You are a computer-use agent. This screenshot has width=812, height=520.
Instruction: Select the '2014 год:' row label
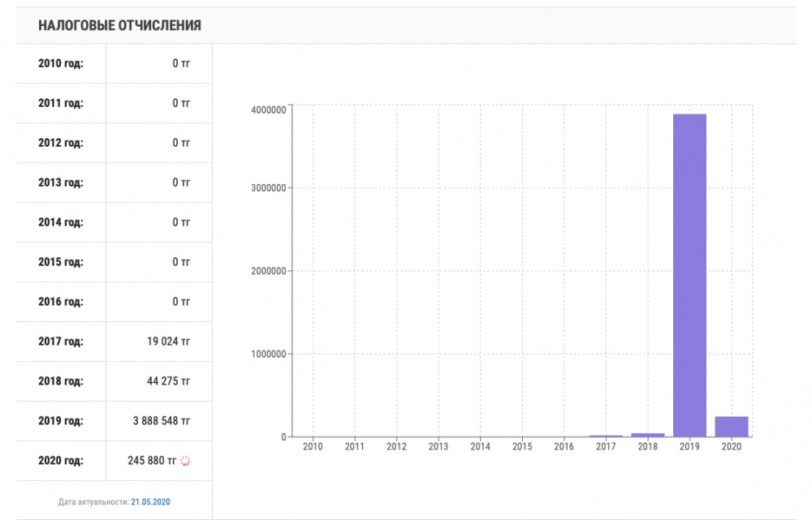61,222
